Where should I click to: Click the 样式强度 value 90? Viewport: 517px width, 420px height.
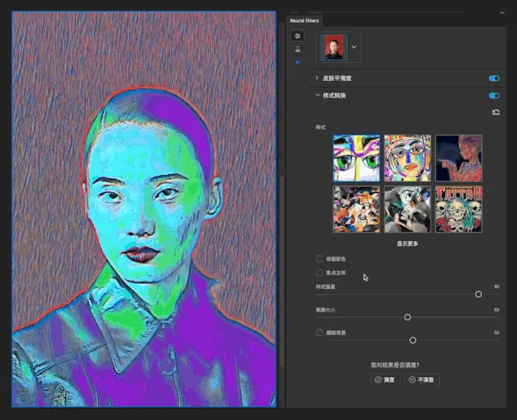497,286
